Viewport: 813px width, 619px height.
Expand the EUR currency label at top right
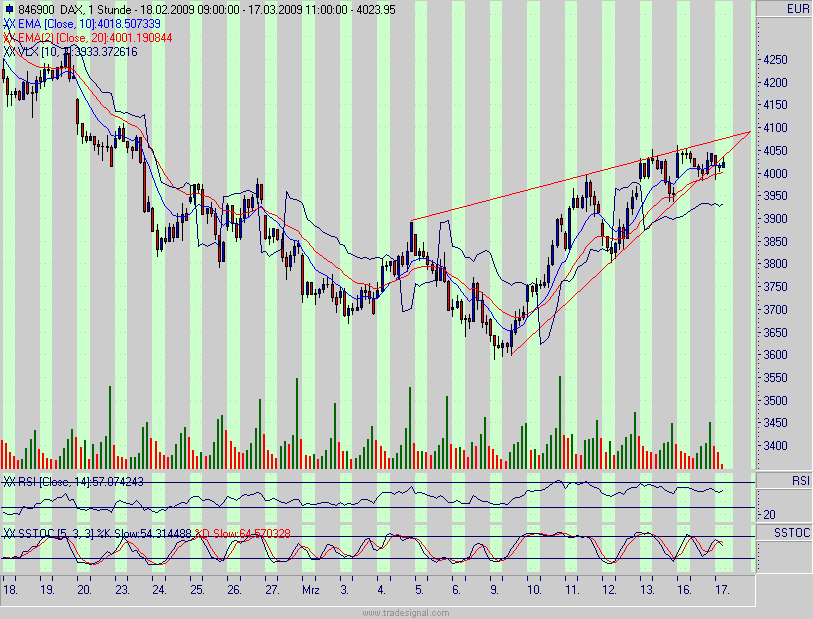pos(800,7)
